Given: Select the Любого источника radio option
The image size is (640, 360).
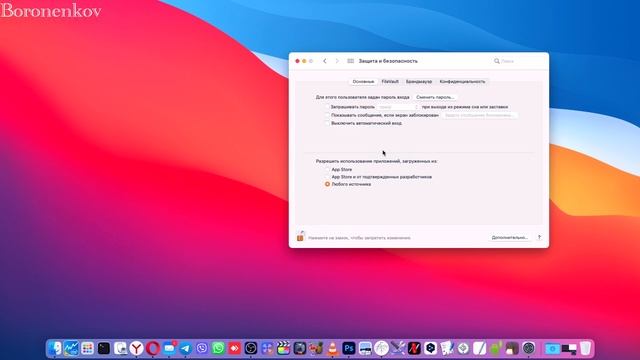Looking at the screenshot, I should click(x=327, y=184).
